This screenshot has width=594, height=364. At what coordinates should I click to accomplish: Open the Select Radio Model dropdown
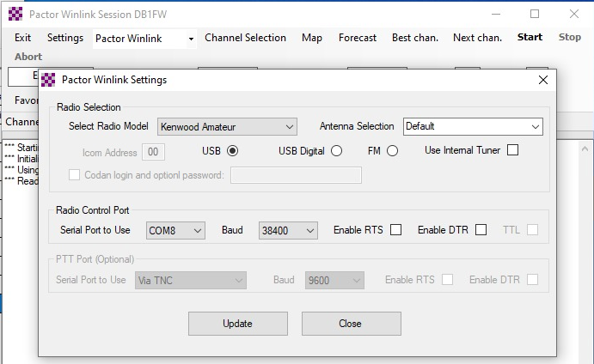point(227,127)
